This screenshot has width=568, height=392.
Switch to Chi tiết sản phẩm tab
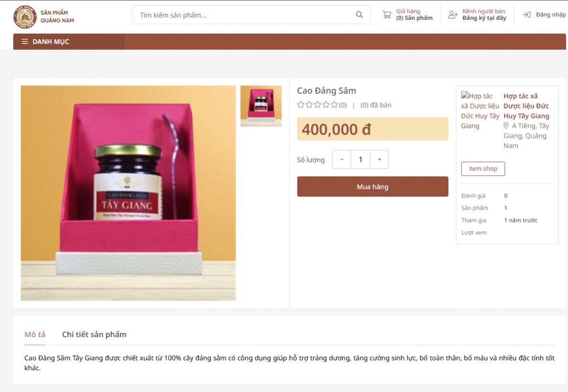tap(94, 334)
